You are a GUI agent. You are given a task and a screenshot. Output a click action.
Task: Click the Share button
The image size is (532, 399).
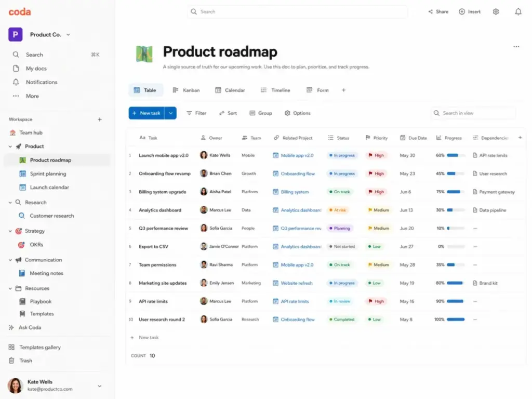pyautogui.click(x=438, y=11)
